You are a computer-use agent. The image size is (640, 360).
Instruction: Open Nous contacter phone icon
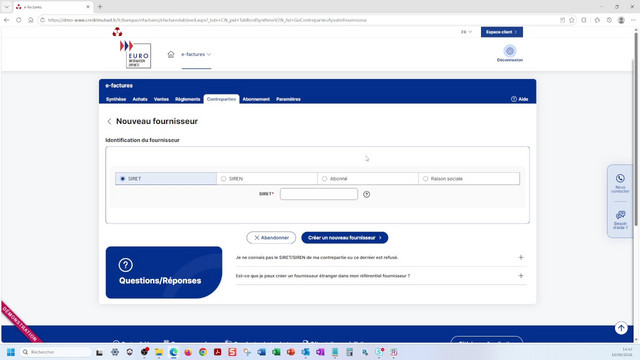click(620, 178)
